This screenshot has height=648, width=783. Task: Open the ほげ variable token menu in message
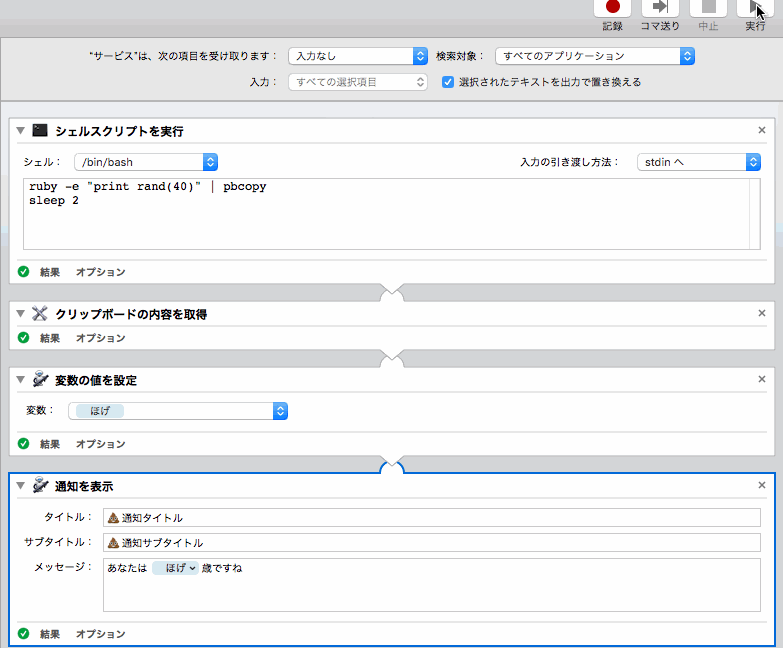click(x=175, y=568)
